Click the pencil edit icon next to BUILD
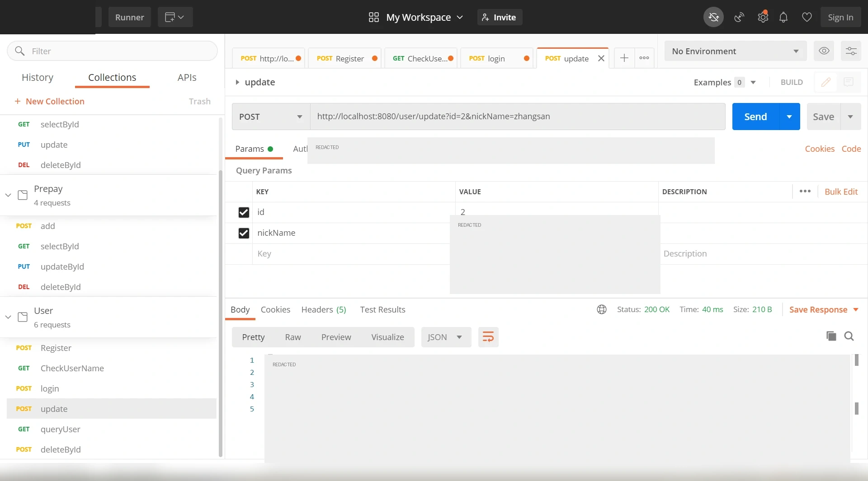Viewport: 868px width, 481px height. (826, 82)
